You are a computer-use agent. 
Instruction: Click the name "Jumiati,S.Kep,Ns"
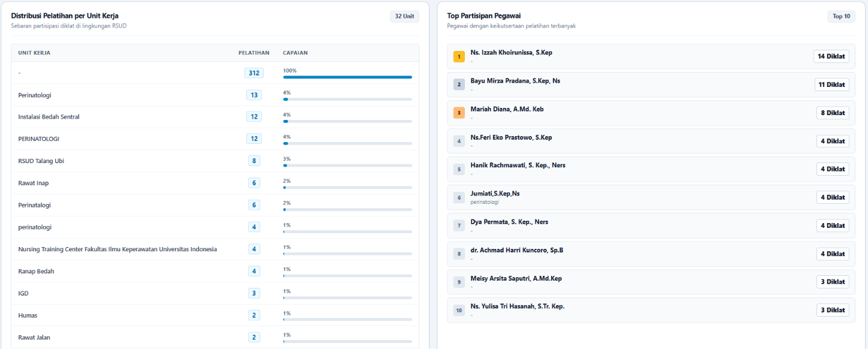495,194
